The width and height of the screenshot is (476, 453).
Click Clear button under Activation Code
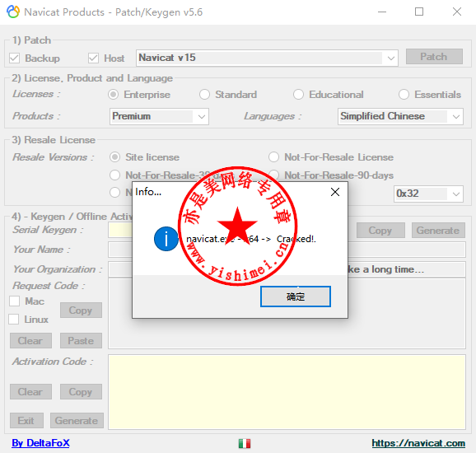[x=30, y=392]
